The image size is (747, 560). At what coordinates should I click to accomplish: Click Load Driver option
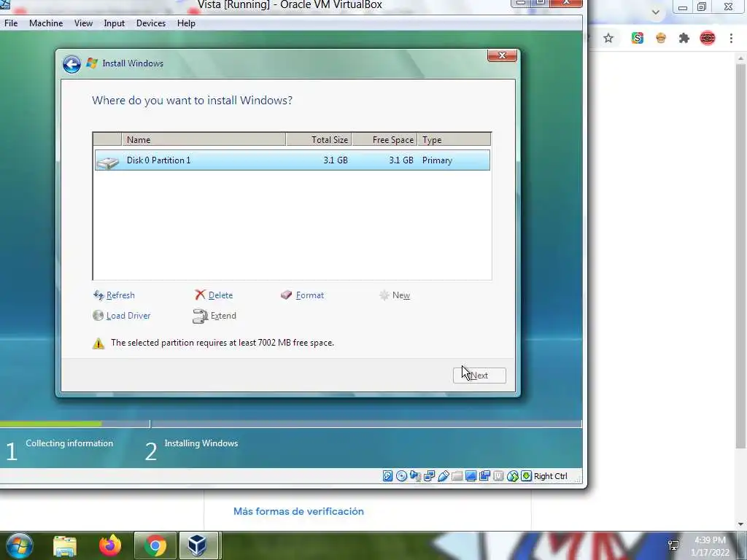pyautogui.click(x=122, y=316)
